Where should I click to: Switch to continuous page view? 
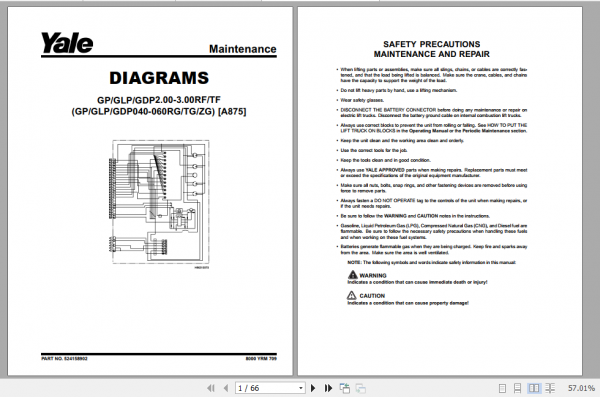tap(517, 388)
